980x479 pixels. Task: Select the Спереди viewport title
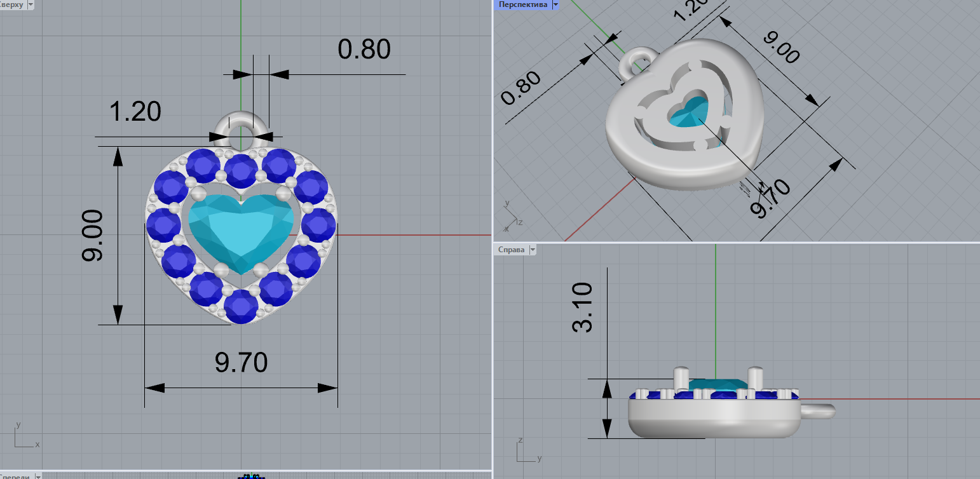[x=15, y=476]
